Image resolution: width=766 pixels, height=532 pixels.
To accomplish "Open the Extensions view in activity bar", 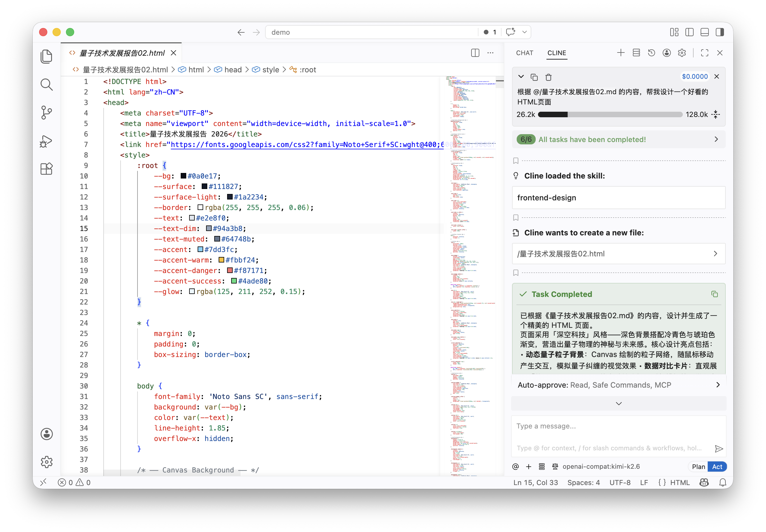I will pyautogui.click(x=46, y=169).
